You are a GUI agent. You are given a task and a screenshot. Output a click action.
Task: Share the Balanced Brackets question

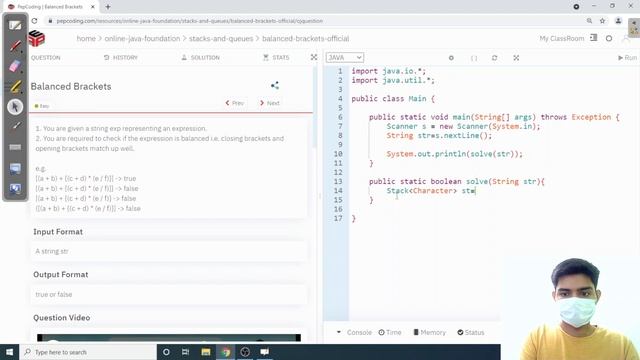click(275, 86)
